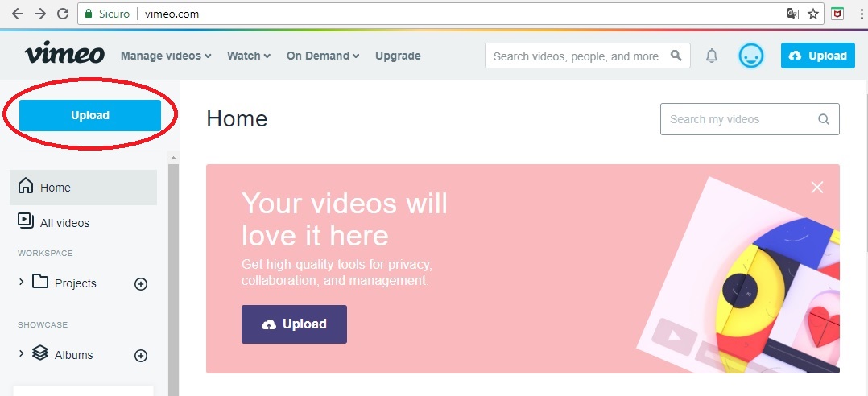Click the sidebar Upload button
This screenshot has height=396, width=868.
coord(90,116)
